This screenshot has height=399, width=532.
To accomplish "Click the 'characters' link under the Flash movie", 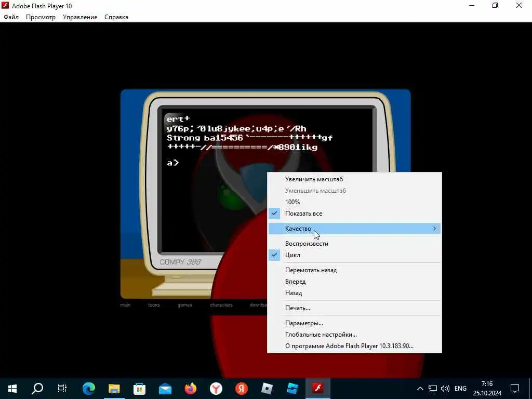I will (221, 305).
